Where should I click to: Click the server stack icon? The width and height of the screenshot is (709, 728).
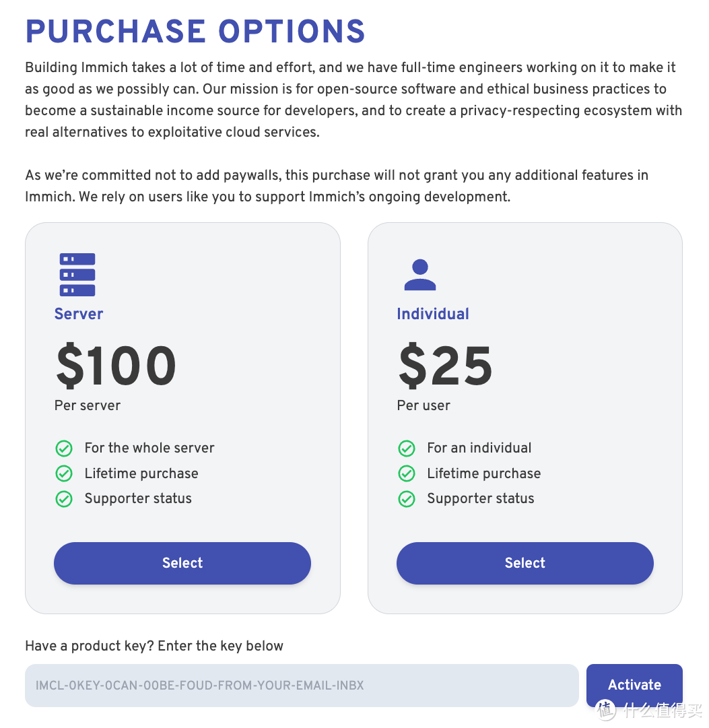tap(77, 275)
